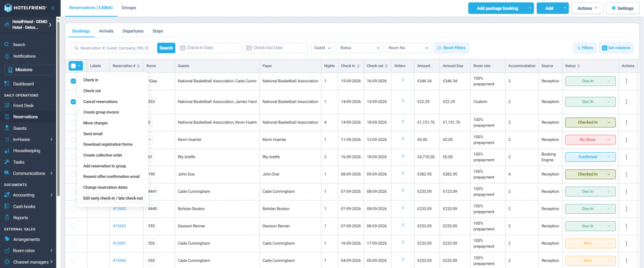Image resolution: width=644 pixels, height=268 pixels.
Task: Check the #15682 row checkbox
Action: click(x=73, y=226)
